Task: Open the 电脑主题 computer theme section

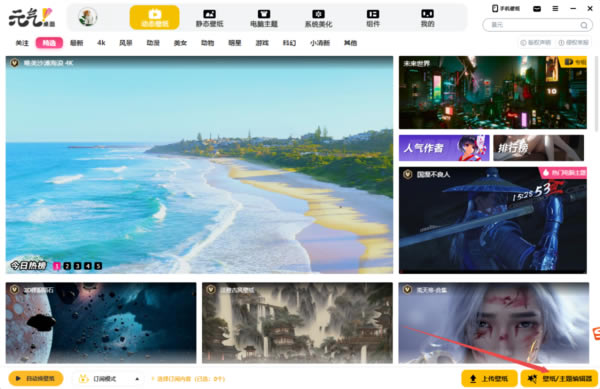Action: (264, 18)
